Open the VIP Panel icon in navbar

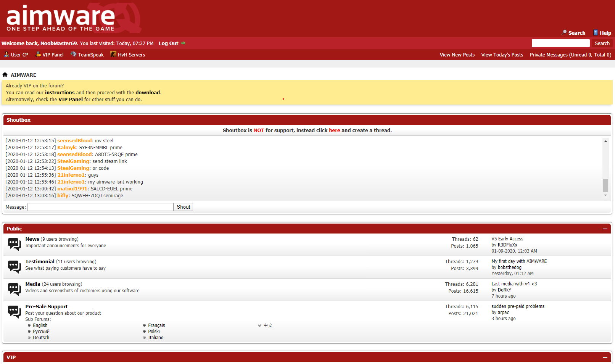click(38, 55)
